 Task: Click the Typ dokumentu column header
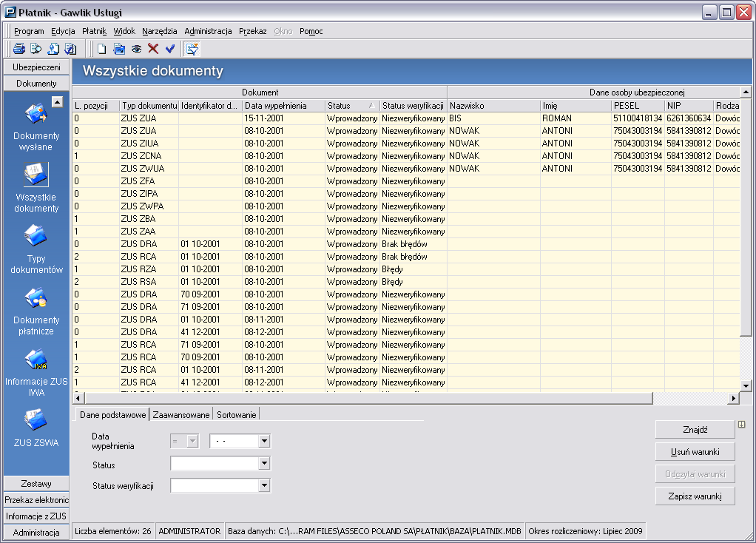coord(149,106)
